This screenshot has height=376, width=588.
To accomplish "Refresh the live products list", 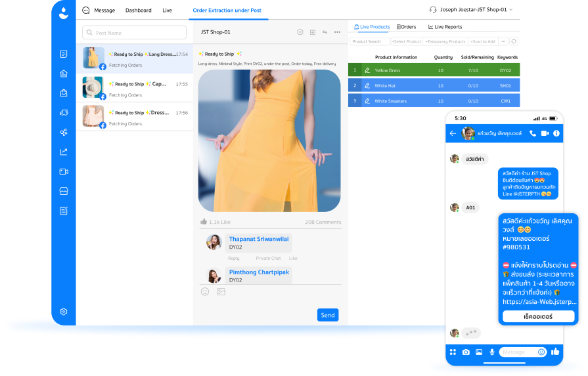I will (x=514, y=41).
